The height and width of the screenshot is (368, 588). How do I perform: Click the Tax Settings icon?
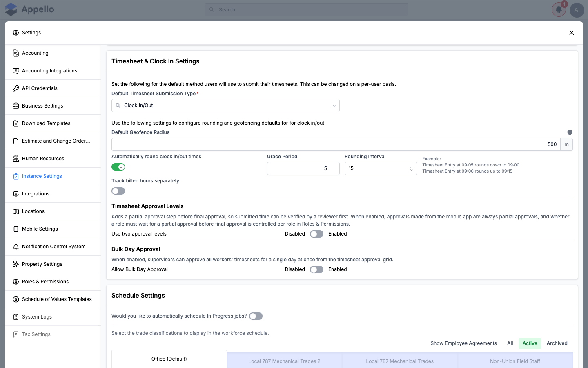(16, 334)
